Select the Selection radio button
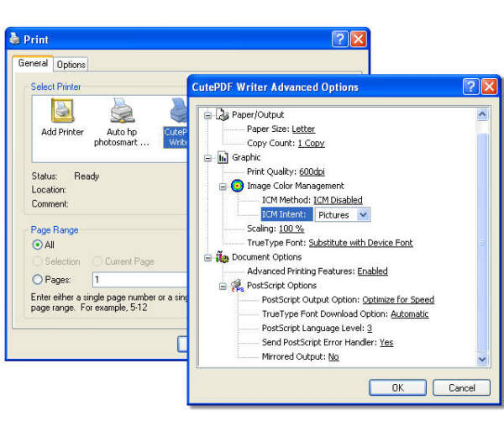The image size is (504, 437). click(37, 261)
